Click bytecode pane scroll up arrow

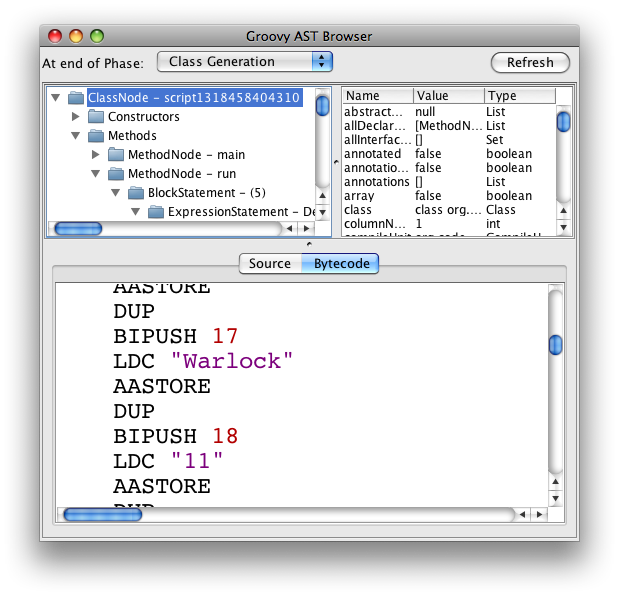(555, 482)
